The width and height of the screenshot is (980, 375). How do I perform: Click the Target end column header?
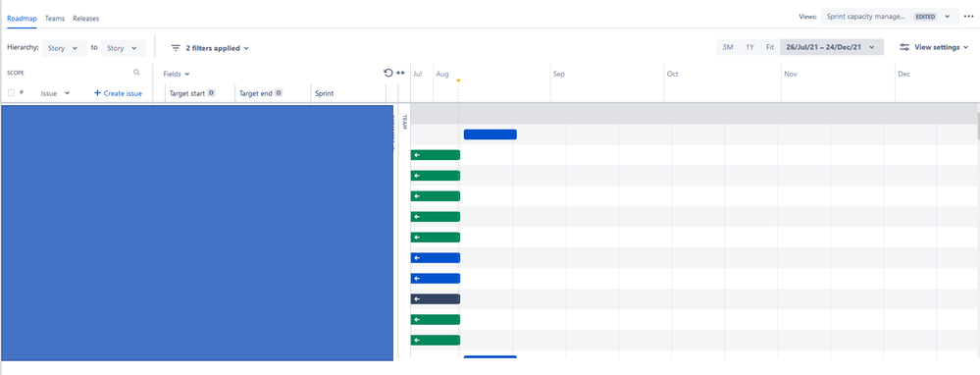(256, 93)
